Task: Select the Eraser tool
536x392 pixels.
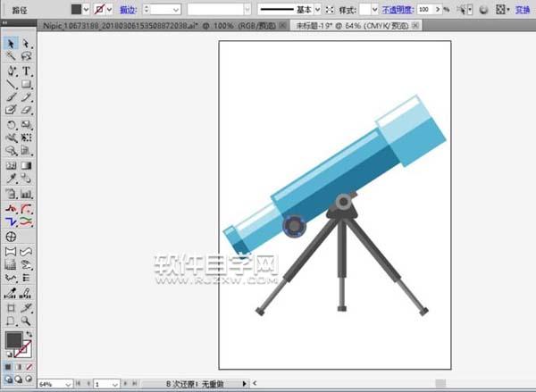Action: 26,111
